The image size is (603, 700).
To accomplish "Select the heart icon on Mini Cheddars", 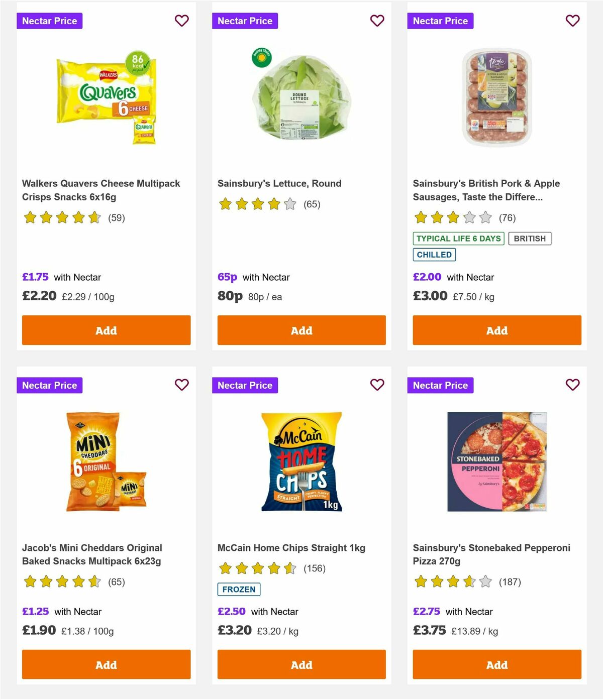I will (181, 385).
